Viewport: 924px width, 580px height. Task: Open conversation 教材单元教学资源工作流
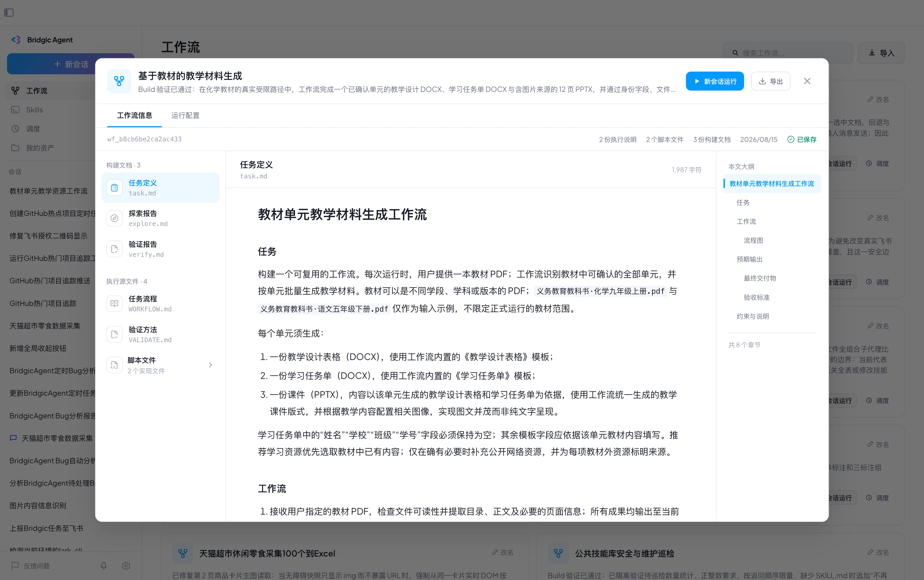[x=49, y=191]
